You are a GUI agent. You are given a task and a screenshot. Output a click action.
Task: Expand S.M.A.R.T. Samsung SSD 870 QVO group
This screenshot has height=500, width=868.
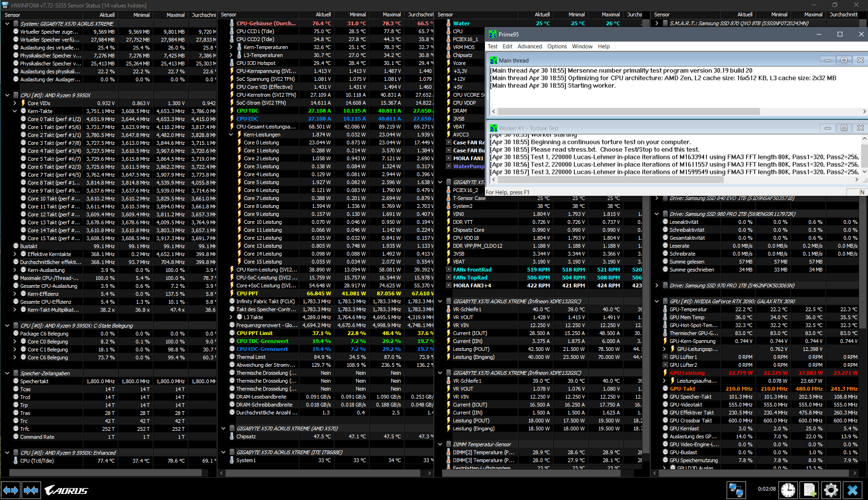point(656,23)
